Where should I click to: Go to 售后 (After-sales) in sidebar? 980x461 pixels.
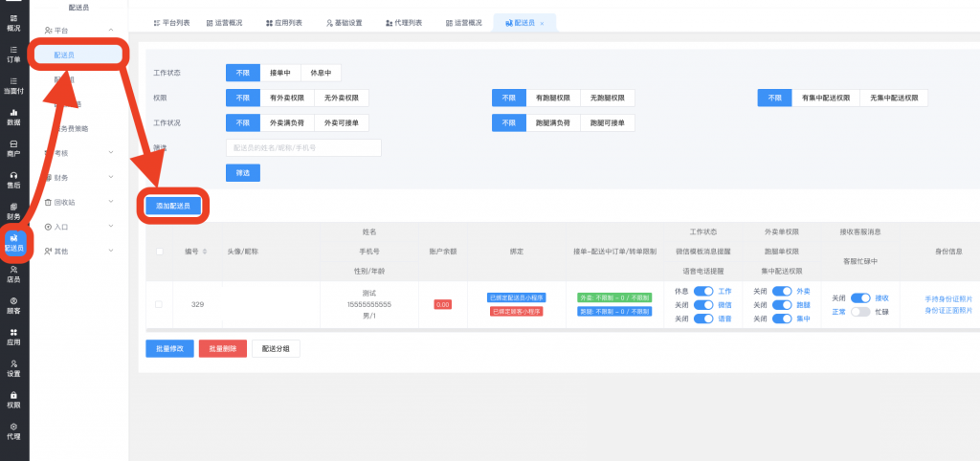[13, 180]
